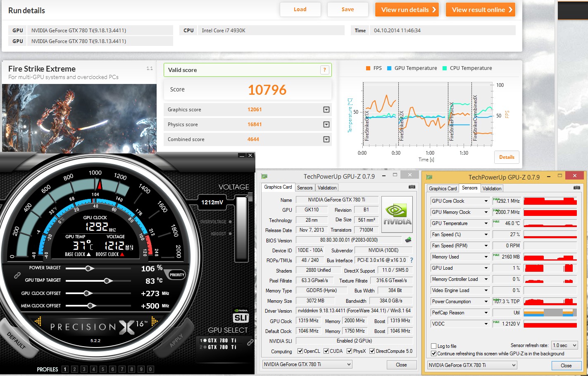
Task: Expand the Graphics score details
Action: (x=326, y=110)
